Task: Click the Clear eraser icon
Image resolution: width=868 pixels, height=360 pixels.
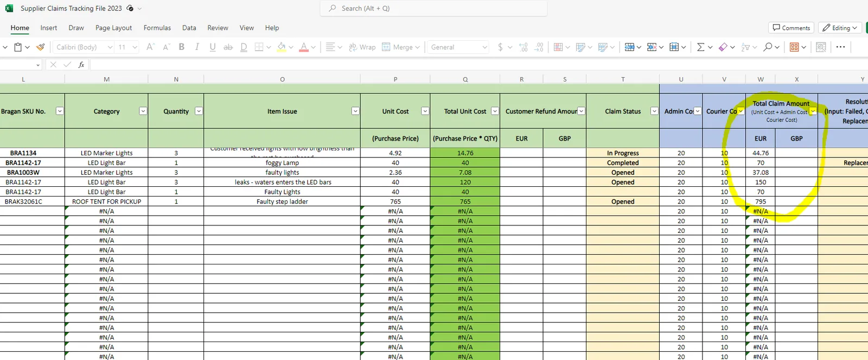Action: (x=723, y=47)
